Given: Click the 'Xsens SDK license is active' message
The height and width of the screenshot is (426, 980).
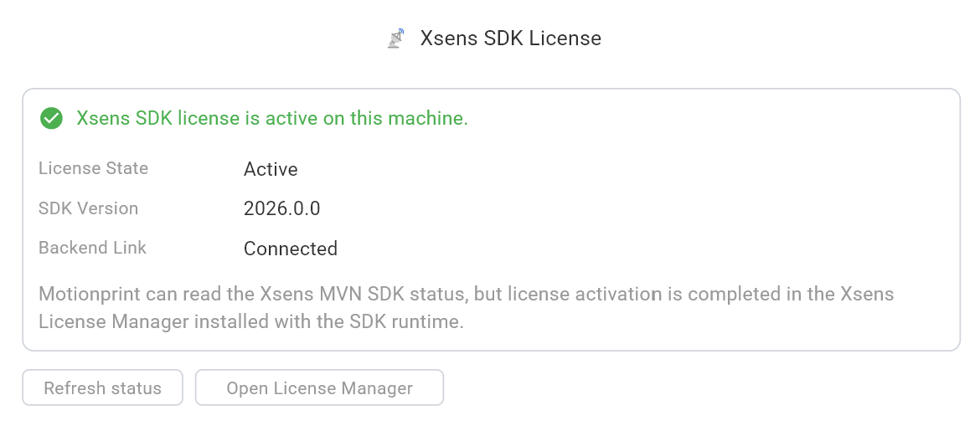Looking at the screenshot, I should coord(272,118).
